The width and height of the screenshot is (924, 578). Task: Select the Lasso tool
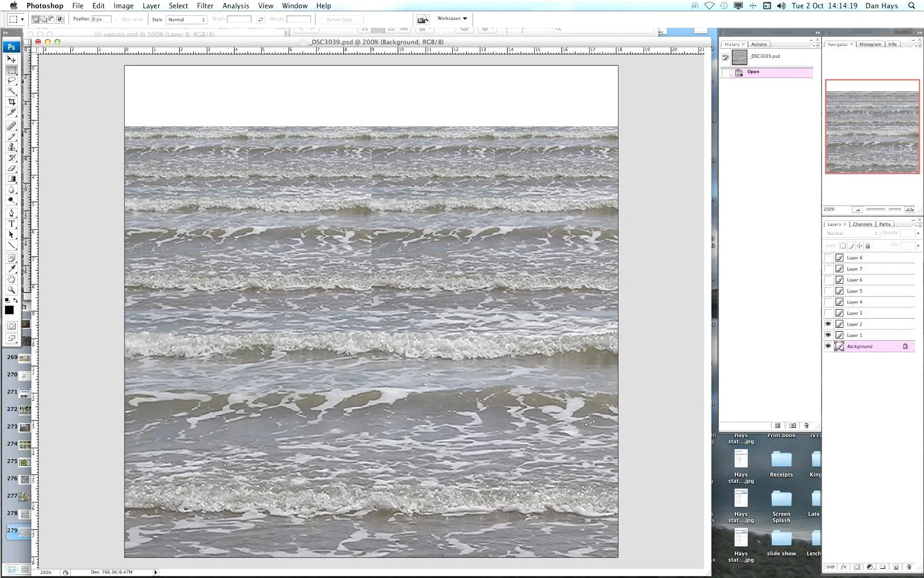(x=11, y=81)
